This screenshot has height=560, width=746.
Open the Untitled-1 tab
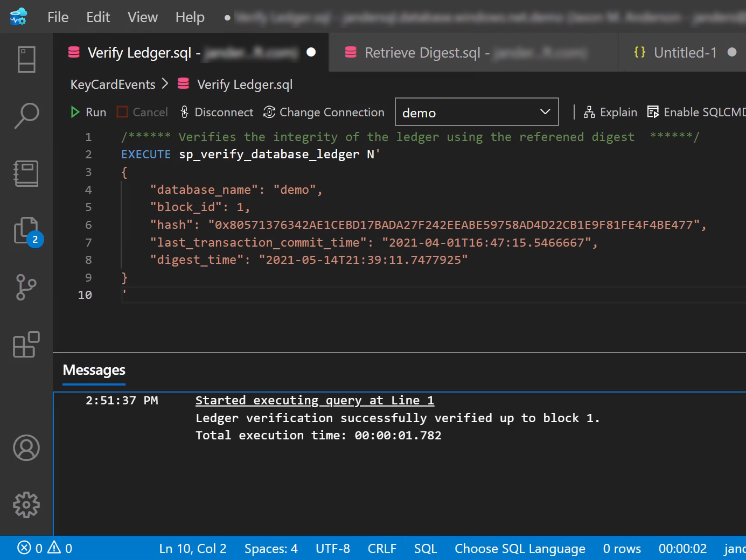point(684,52)
